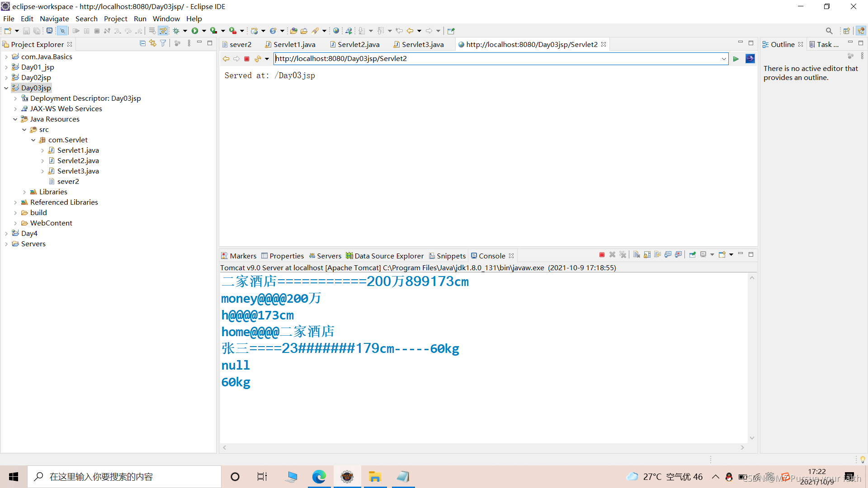Select the WebContent folder
The height and width of the screenshot is (488, 868).
tap(51, 223)
